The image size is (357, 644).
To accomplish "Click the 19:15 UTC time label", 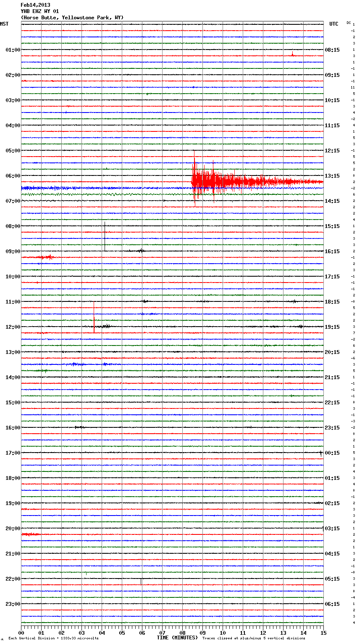I will [332, 327].
